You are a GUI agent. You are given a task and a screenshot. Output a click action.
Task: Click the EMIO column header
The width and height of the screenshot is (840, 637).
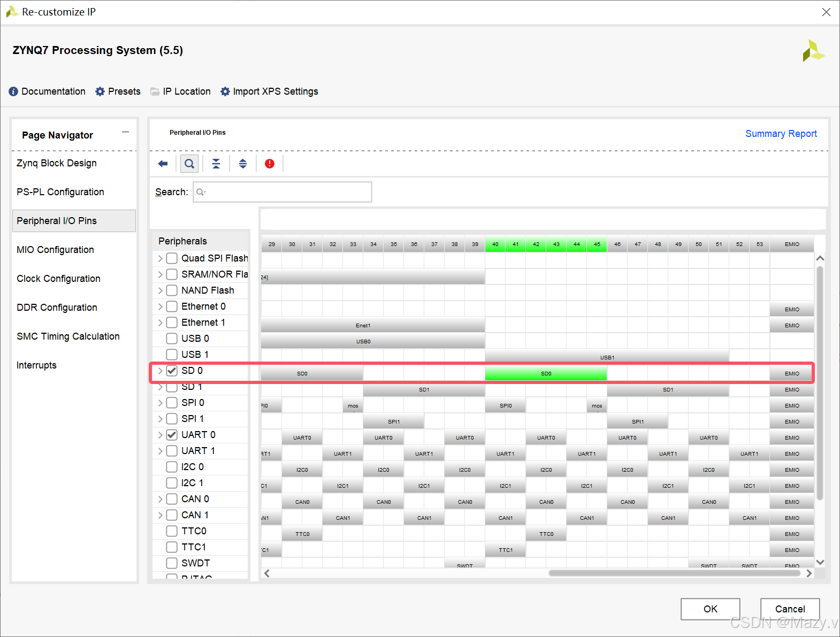(x=792, y=244)
